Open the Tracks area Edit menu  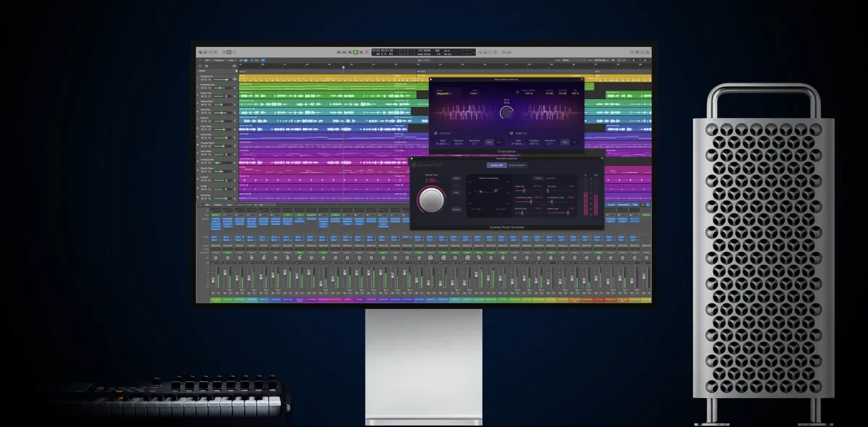(207, 60)
